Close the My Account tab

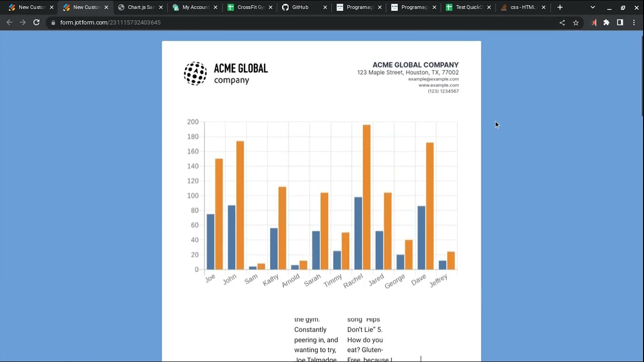pos(215,8)
